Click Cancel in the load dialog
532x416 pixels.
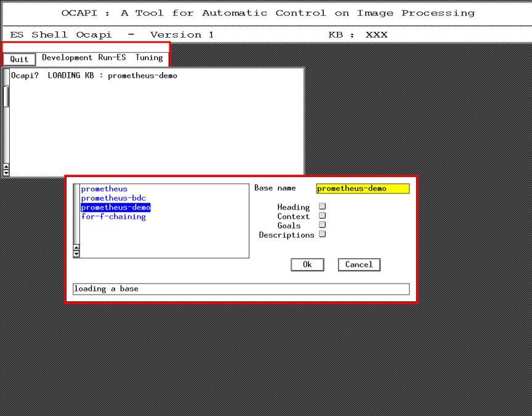(359, 264)
